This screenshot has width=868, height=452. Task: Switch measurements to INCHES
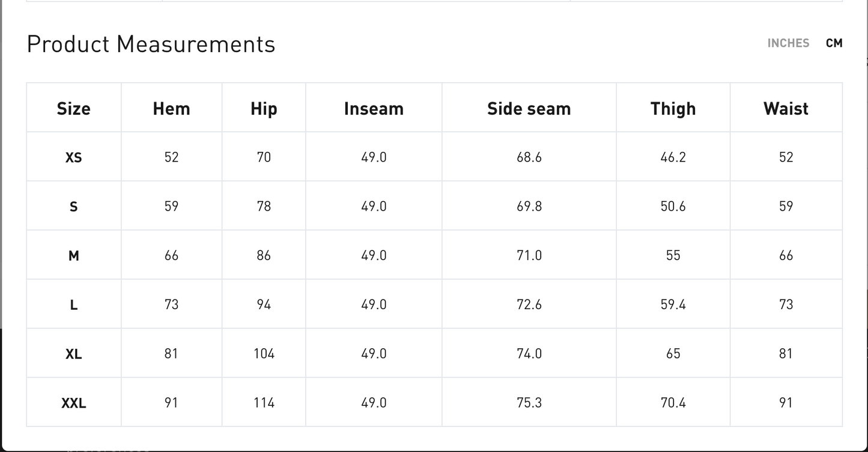point(788,43)
